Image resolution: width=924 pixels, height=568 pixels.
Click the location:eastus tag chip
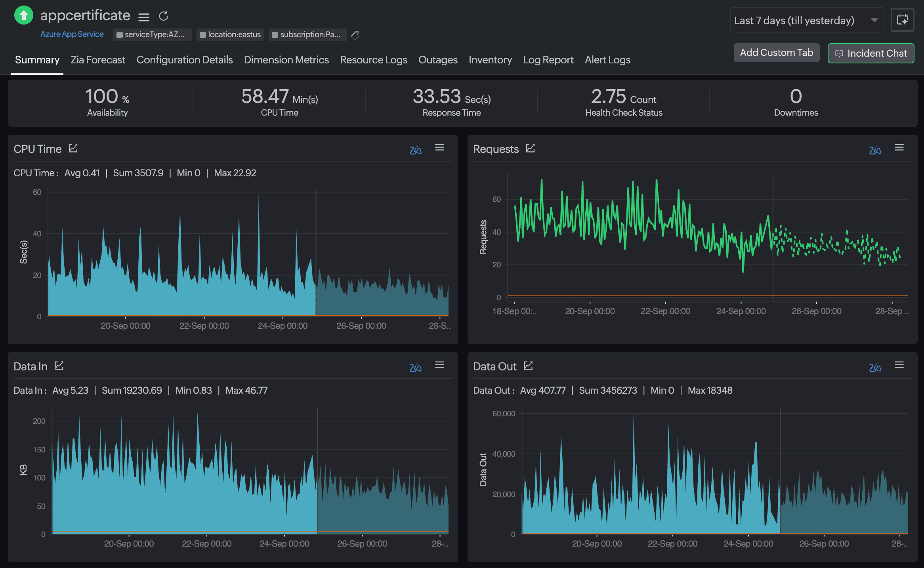230,34
